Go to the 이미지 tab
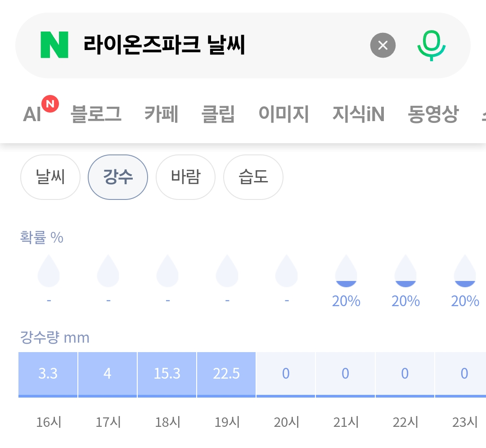This screenshot has width=486, height=448. (x=283, y=114)
